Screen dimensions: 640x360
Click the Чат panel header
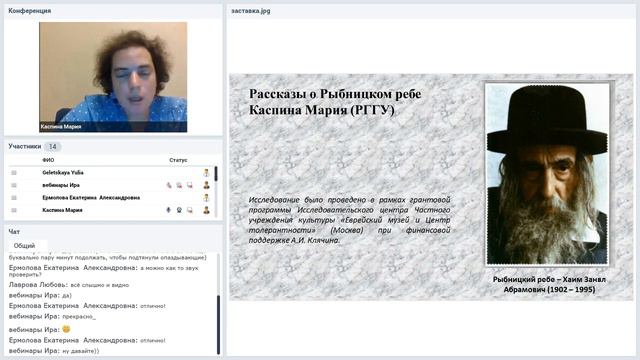pyautogui.click(x=14, y=231)
